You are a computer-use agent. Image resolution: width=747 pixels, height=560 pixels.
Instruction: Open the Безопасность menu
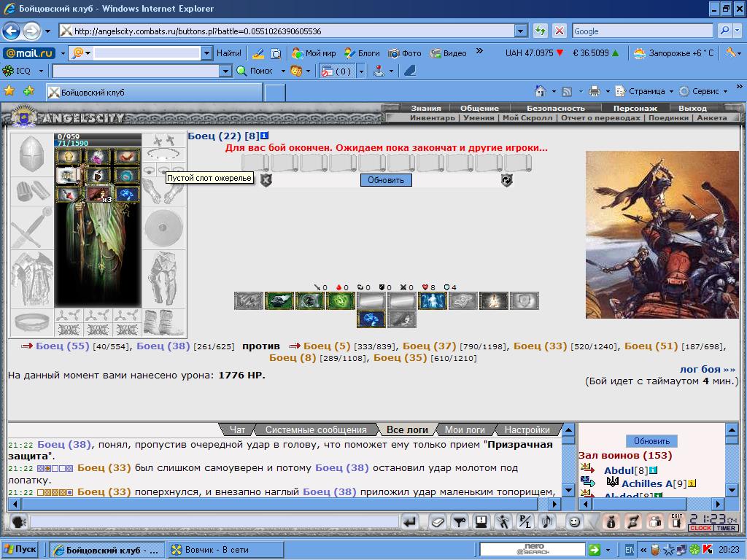(x=555, y=108)
